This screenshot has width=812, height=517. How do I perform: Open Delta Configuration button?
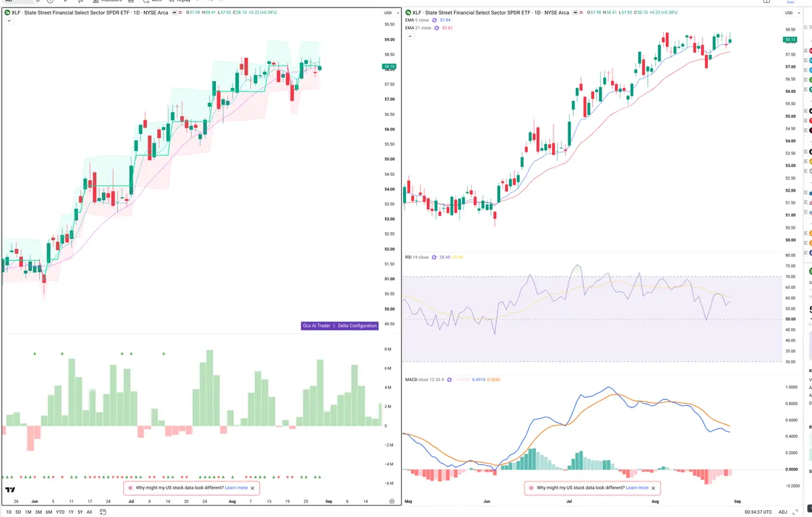pyautogui.click(x=357, y=325)
